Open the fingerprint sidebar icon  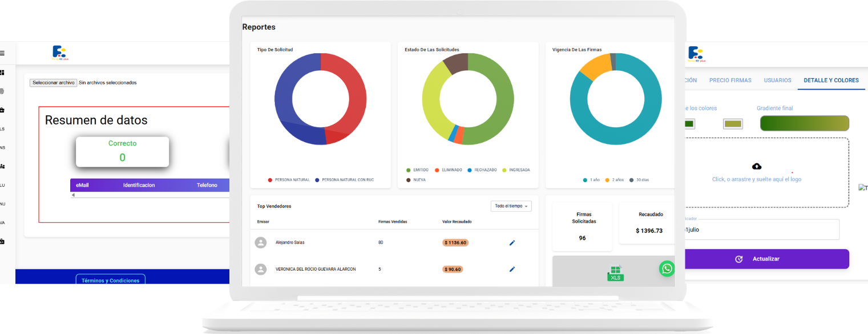pos(2,91)
